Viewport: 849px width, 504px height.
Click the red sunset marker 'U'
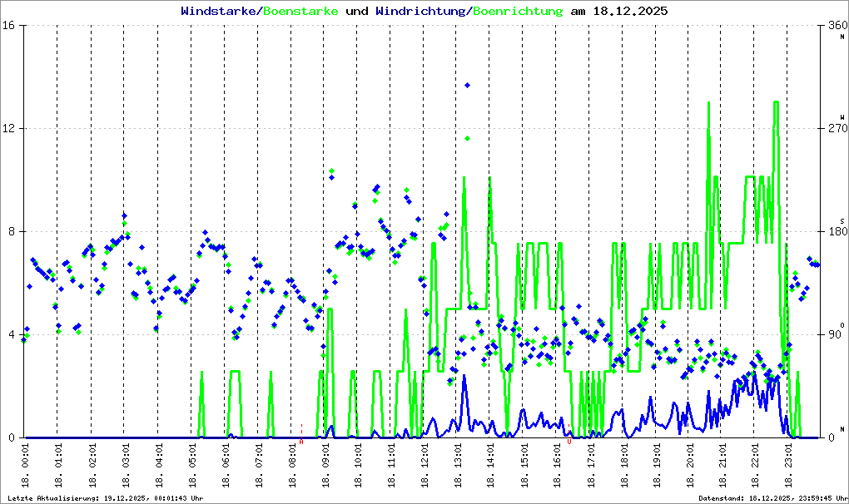click(569, 442)
